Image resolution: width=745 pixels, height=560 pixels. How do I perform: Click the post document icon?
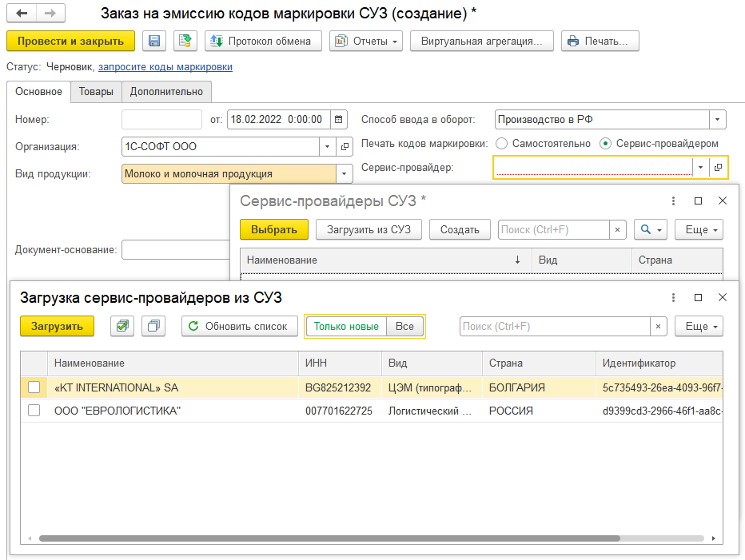185,41
